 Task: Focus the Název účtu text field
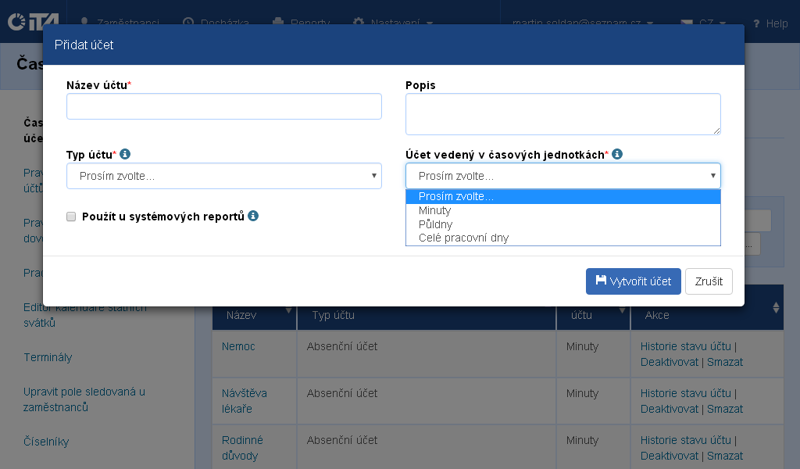pyautogui.click(x=224, y=107)
